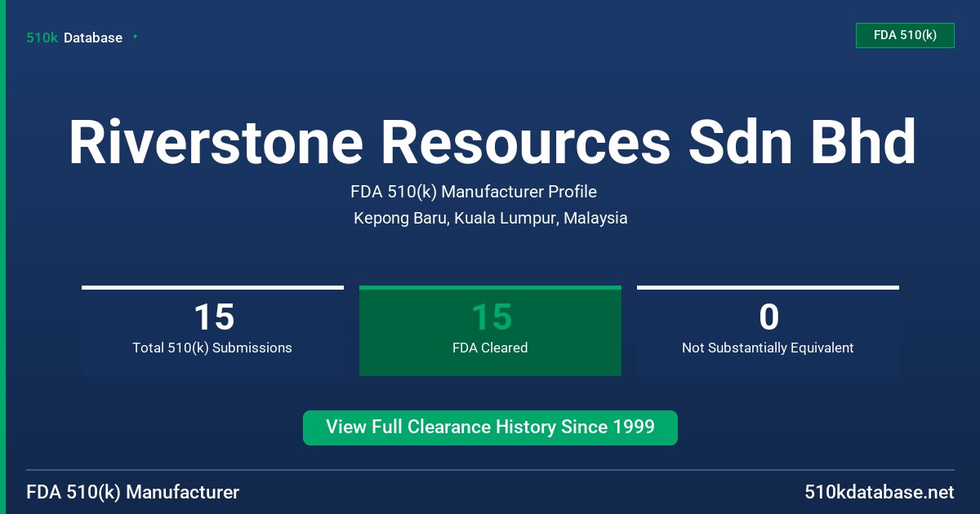
Task: Click the 510k Database logo text
Action: click(x=74, y=38)
